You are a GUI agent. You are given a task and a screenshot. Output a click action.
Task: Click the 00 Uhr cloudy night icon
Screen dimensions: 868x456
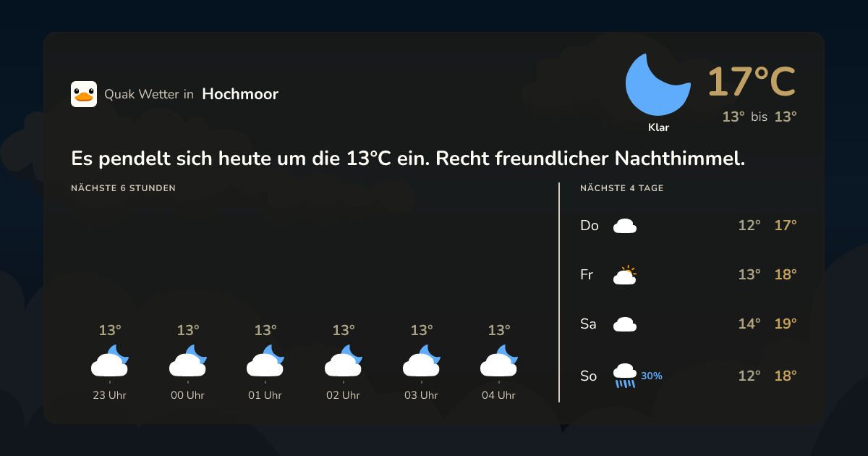(188, 360)
